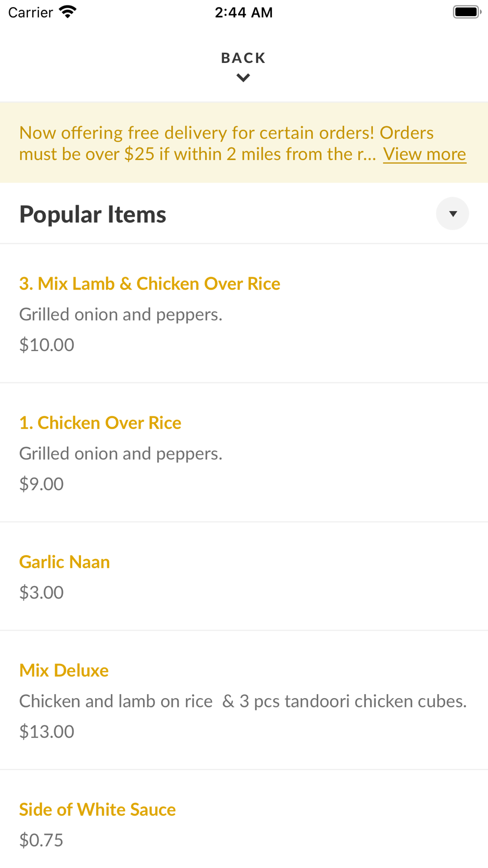Tap the Wi-Fi icon in status bar

coord(68,12)
